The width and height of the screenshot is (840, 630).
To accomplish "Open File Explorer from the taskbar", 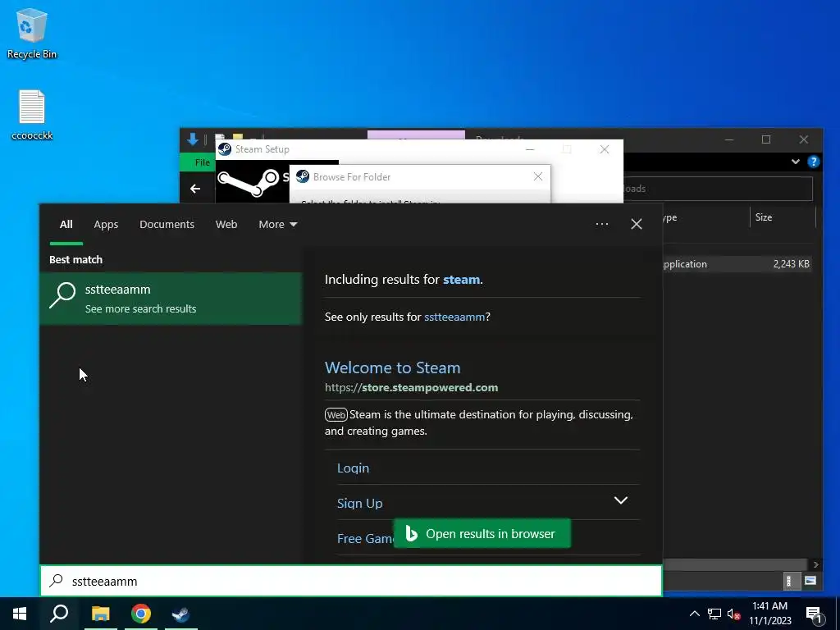I will point(100,614).
